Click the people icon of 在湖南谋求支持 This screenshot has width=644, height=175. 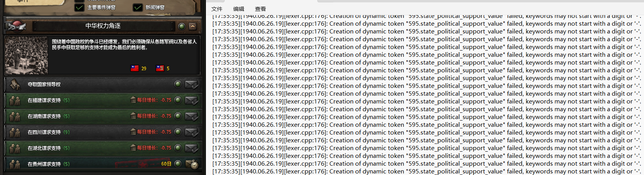(15, 117)
